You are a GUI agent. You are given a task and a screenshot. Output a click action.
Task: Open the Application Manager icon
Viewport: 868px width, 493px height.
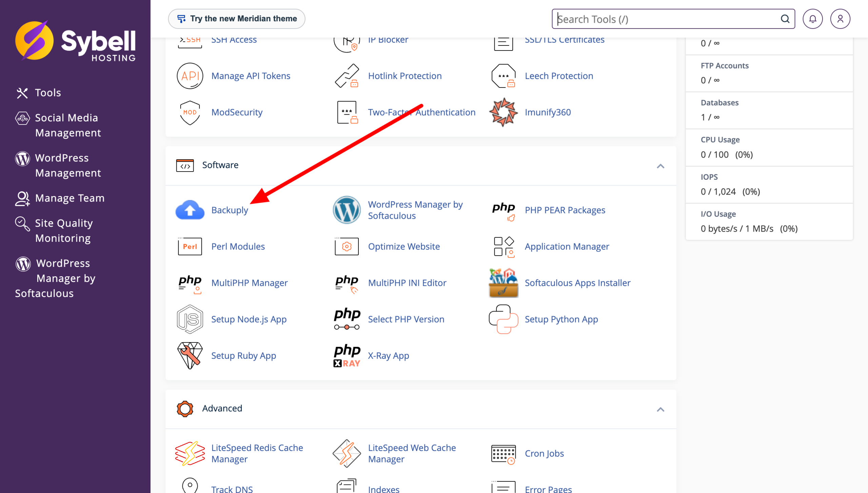pos(504,247)
